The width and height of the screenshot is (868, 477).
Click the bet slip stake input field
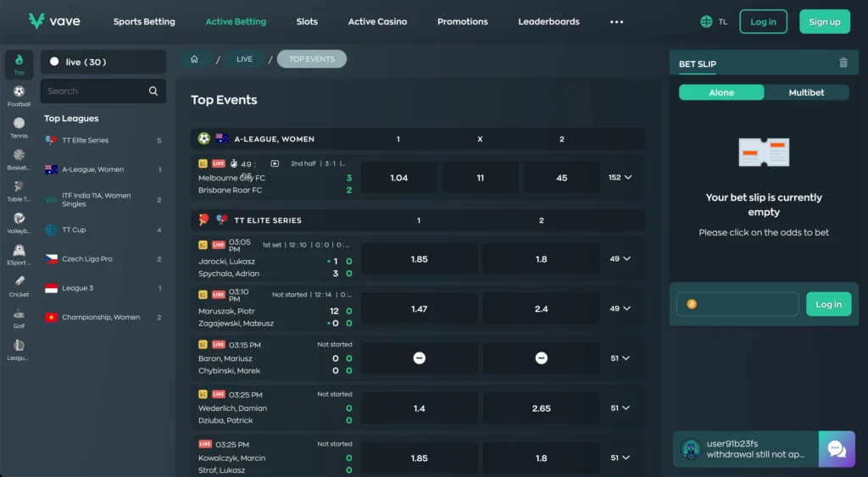pos(737,304)
